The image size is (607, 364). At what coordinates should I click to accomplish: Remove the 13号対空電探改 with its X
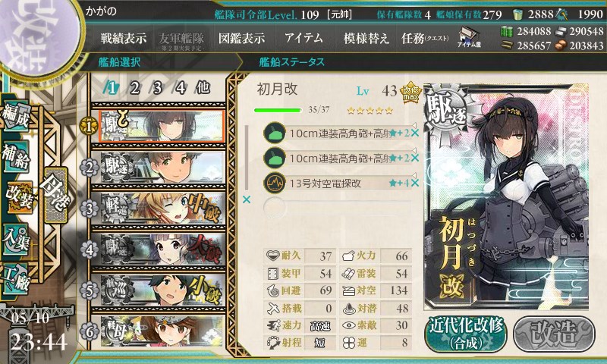(415, 183)
